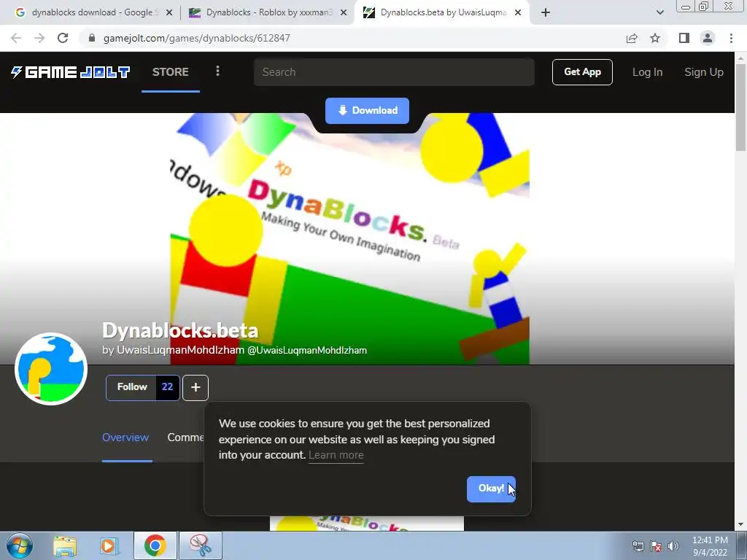Bookmark this page with the star icon
Viewport: 747px width, 560px height.
click(x=655, y=38)
